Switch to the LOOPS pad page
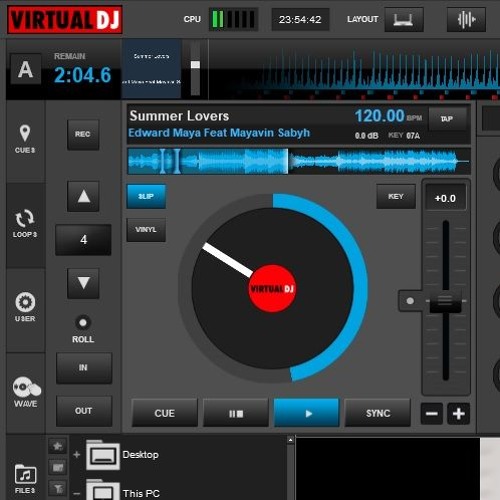The height and width of the screenshot is (500, 500). pos(25,224)
